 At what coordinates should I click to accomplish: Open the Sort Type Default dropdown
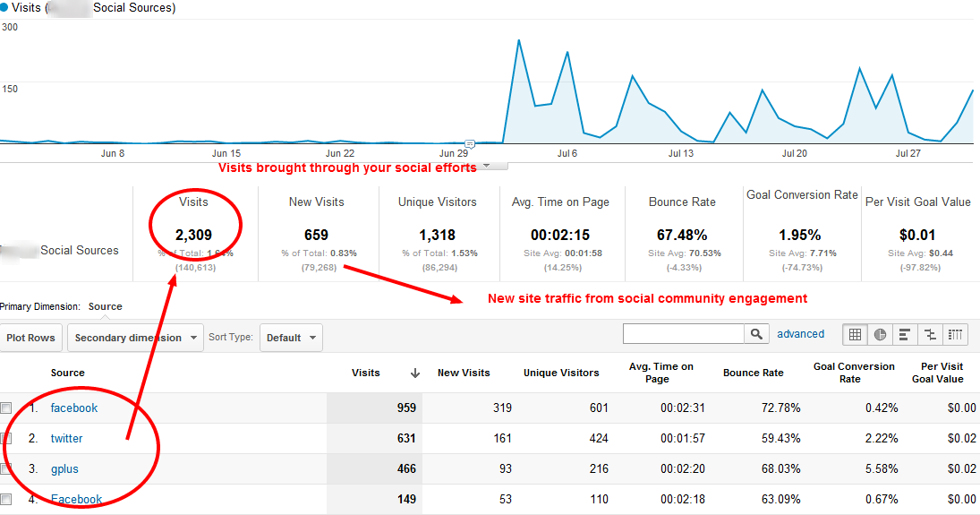coord(291,338)
